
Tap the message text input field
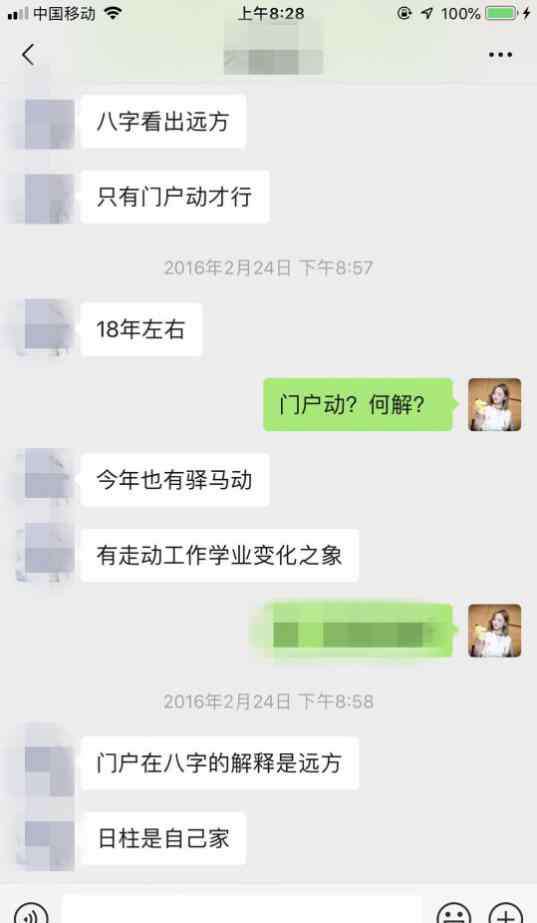pyautogui.click(x=241, y=911)
